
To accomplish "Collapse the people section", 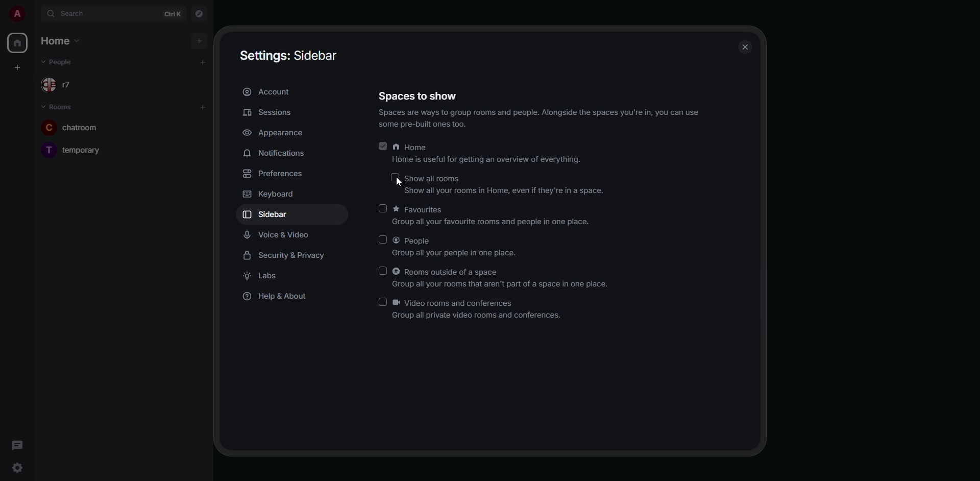I will [57, 62].
